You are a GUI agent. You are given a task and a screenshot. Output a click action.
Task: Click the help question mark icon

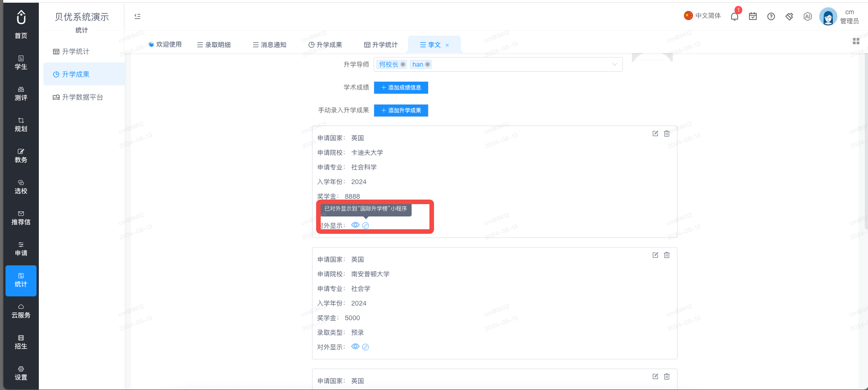pyautogui.click(x=771, y=16)
